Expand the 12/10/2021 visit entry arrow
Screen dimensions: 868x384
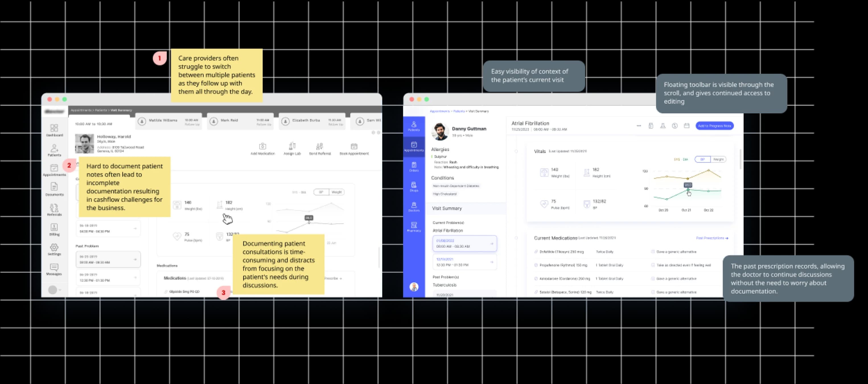tap(491, 262)
